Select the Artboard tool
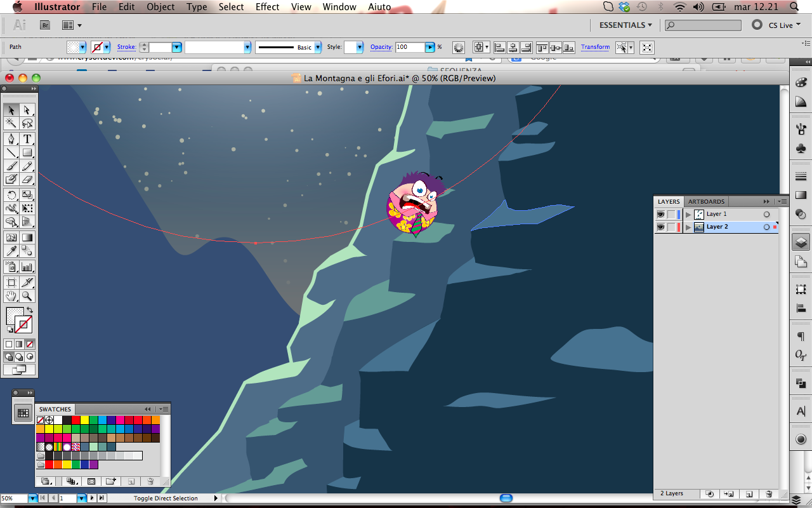 pos(11,283)
